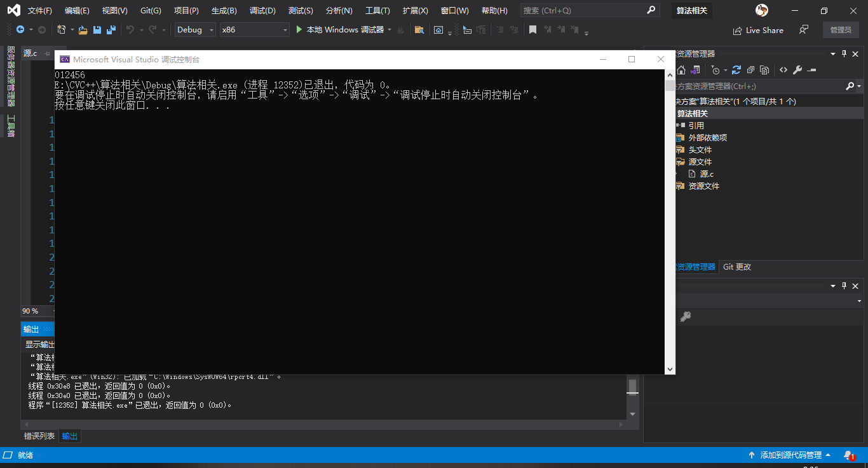Open the 帮助(H) menu
Image resolution: width=868 pixels, height=468 pixels.
click(494, 11)
